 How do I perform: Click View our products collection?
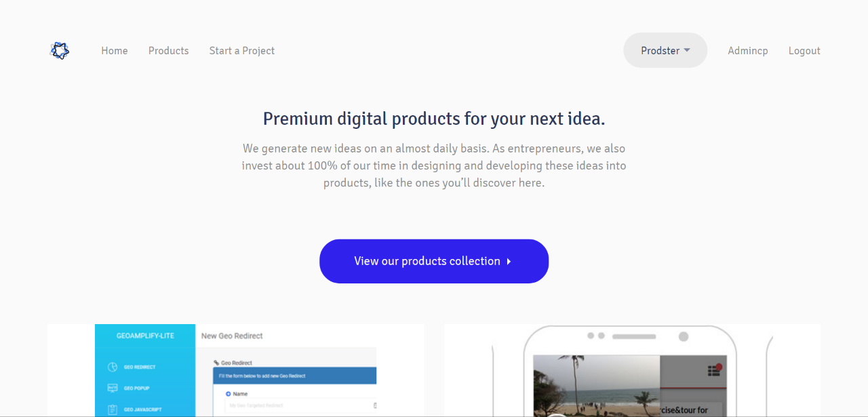coord(434,261)
